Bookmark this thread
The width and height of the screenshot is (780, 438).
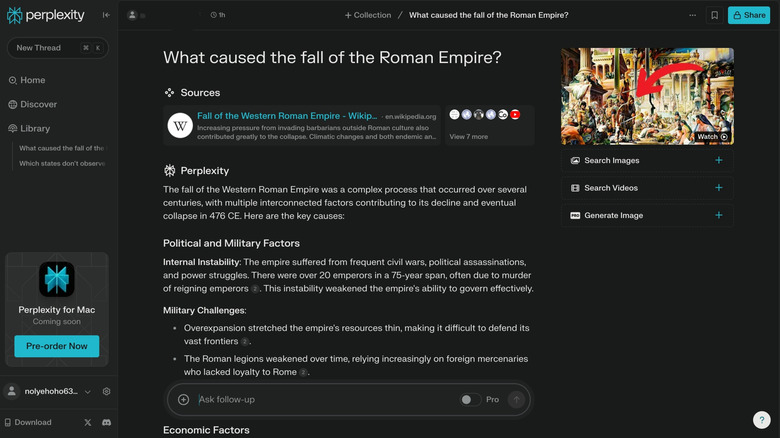point(714,15)
